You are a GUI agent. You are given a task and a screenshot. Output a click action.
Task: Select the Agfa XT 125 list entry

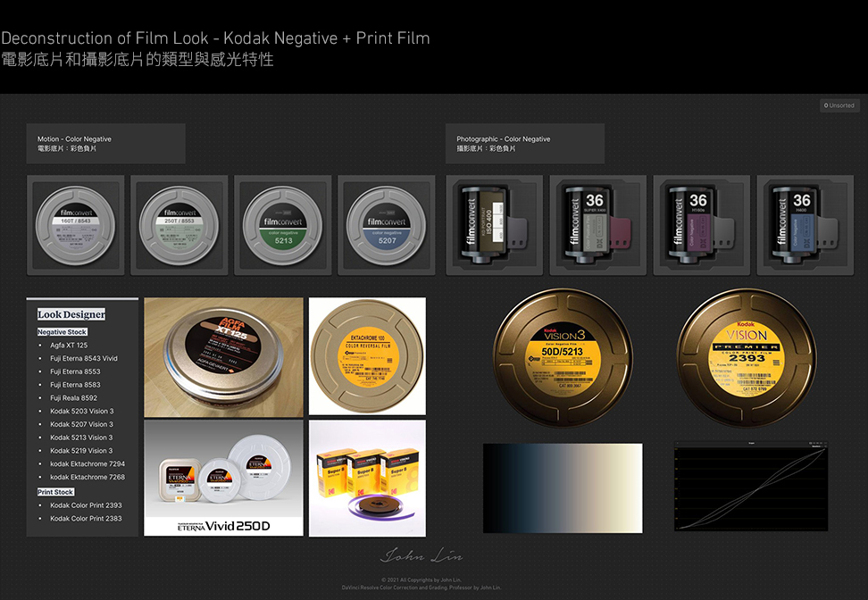tap(69, 345)
